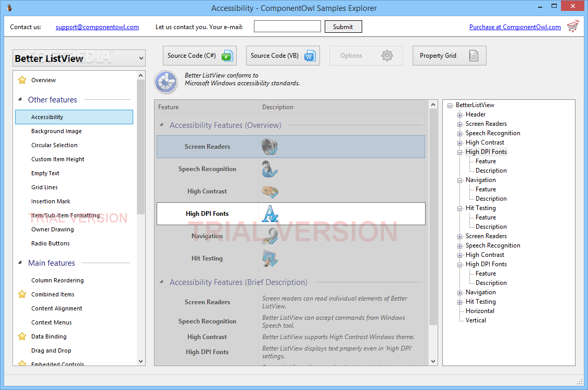Select Circular Selection in sidebar
The width and height of the screenshot is (588, 390).
click(x=54, y=145)
